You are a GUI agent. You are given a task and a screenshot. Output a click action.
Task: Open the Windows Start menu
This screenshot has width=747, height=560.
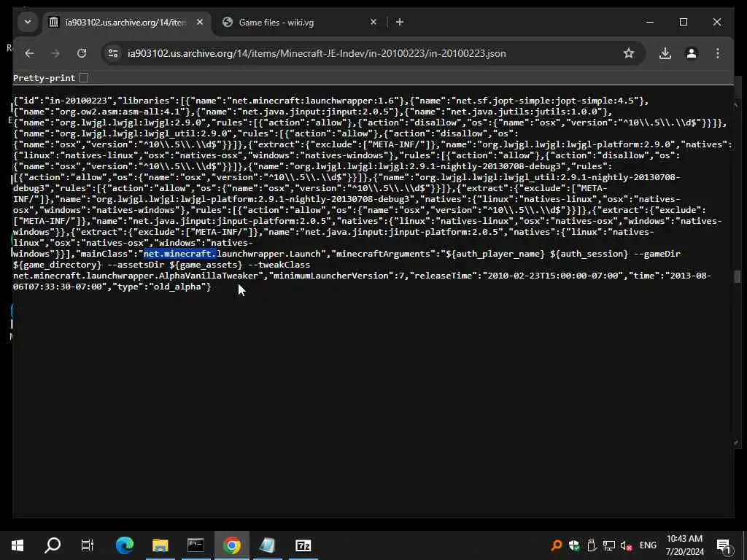click(18, 545)
